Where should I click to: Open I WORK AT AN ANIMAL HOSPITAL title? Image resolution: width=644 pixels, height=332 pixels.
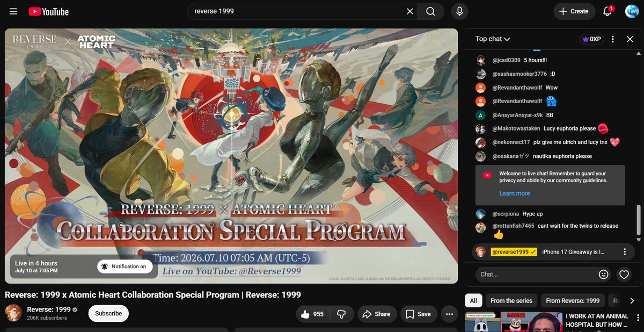point(597,321)
